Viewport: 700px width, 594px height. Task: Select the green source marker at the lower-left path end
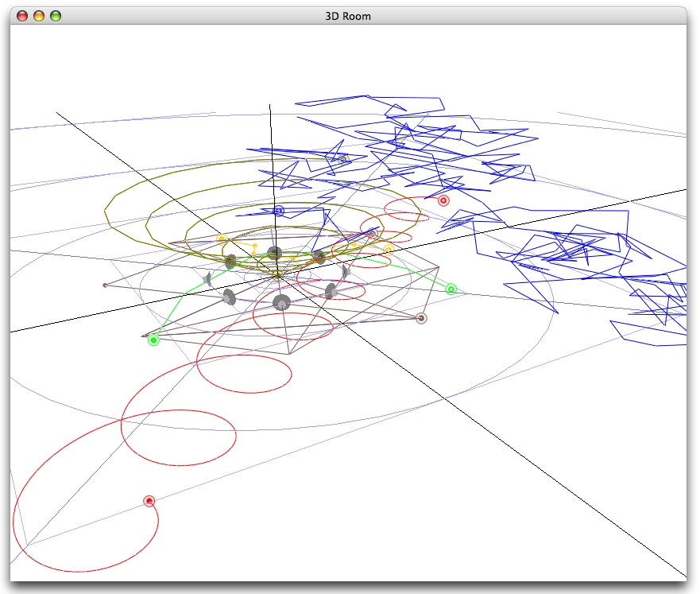pos(153,340)
